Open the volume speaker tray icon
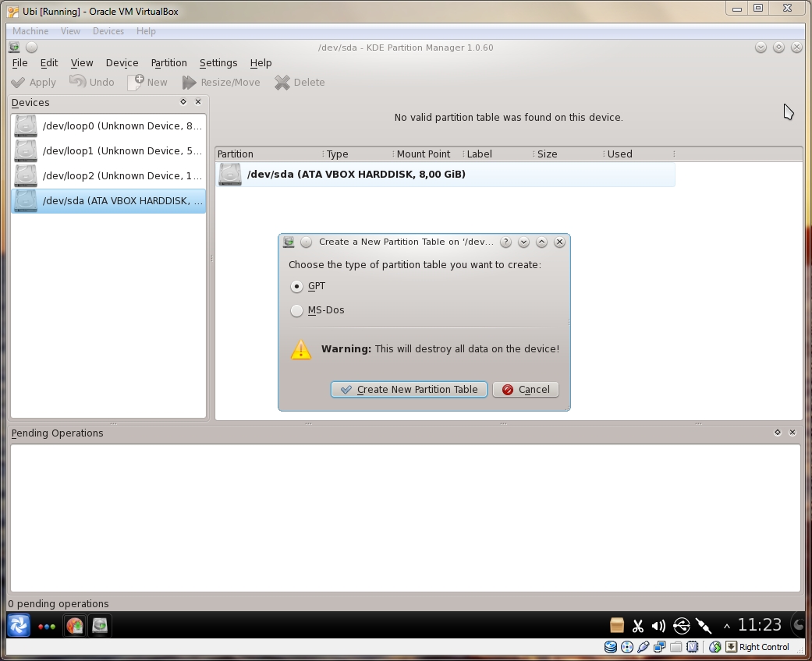 tap(658, 626)
